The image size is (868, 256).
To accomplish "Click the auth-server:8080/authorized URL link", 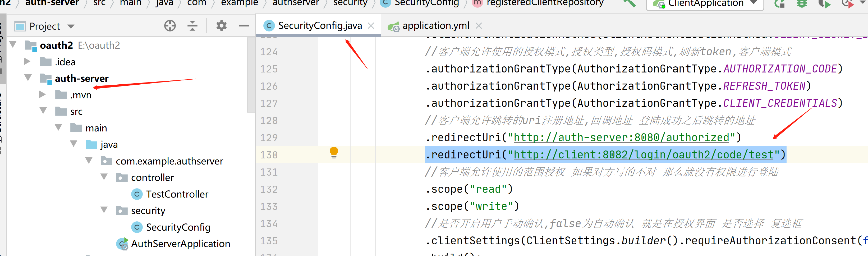I will 621,138.
